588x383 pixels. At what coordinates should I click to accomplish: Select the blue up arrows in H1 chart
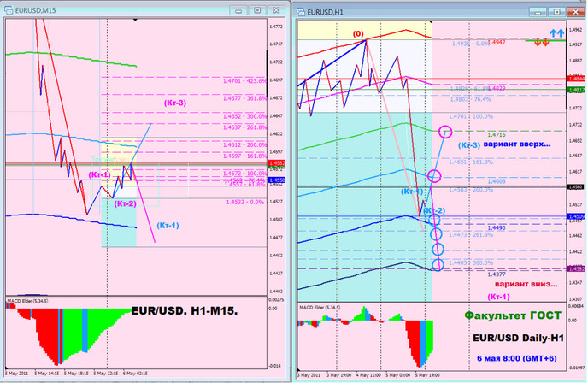pos(557,33)
